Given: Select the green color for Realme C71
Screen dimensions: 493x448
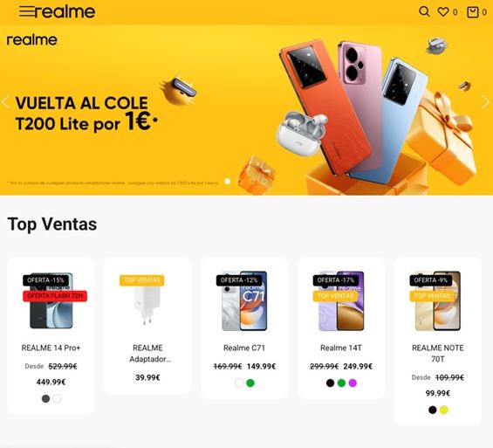Looking at the screenshot, I should pos(250,383).
